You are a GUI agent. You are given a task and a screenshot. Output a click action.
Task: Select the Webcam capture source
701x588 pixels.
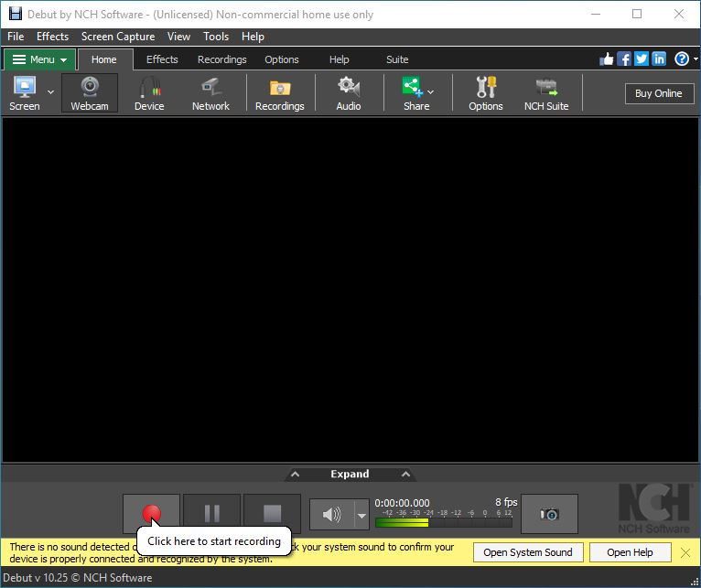pos(90,93)
